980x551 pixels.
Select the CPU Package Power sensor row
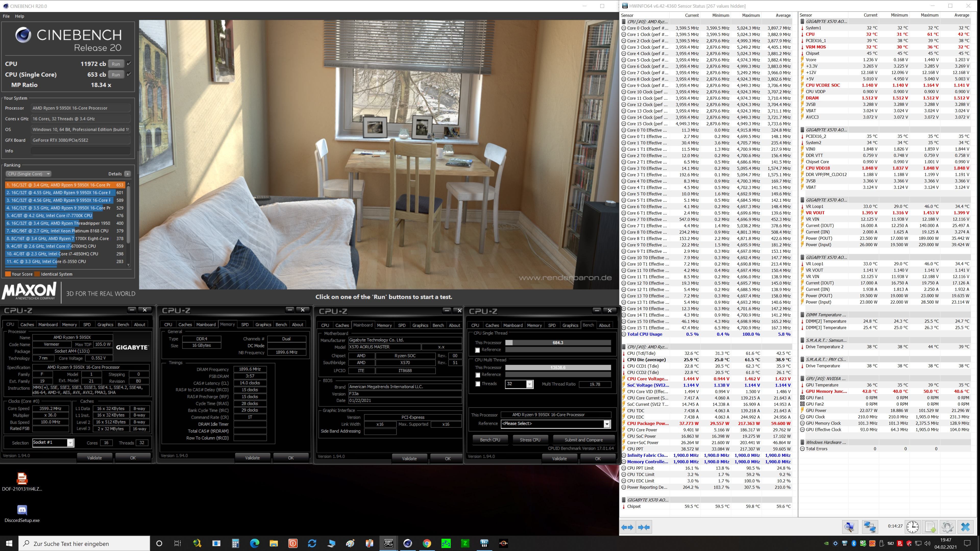pyautogui.click(x=706, y=423)
